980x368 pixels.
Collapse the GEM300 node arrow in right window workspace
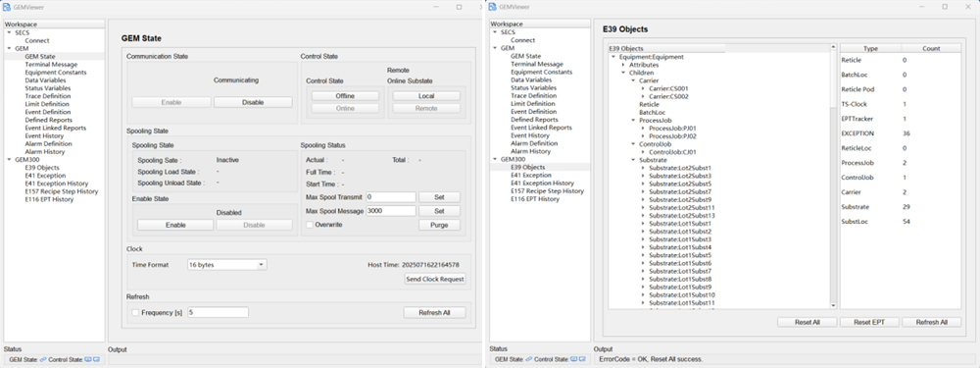(x=494, y=159)
